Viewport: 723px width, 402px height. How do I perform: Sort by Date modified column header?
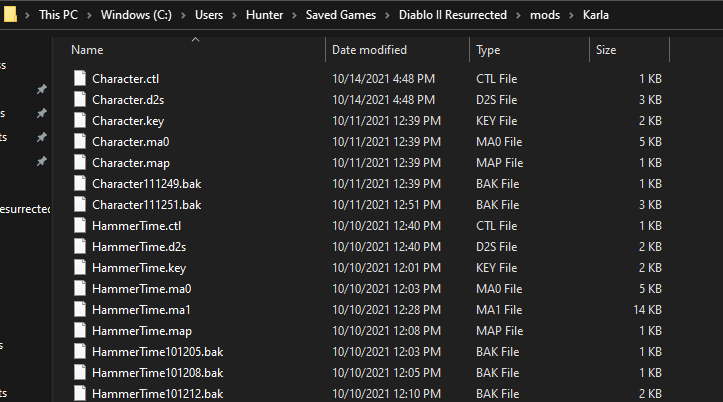(x=369, y=50)
